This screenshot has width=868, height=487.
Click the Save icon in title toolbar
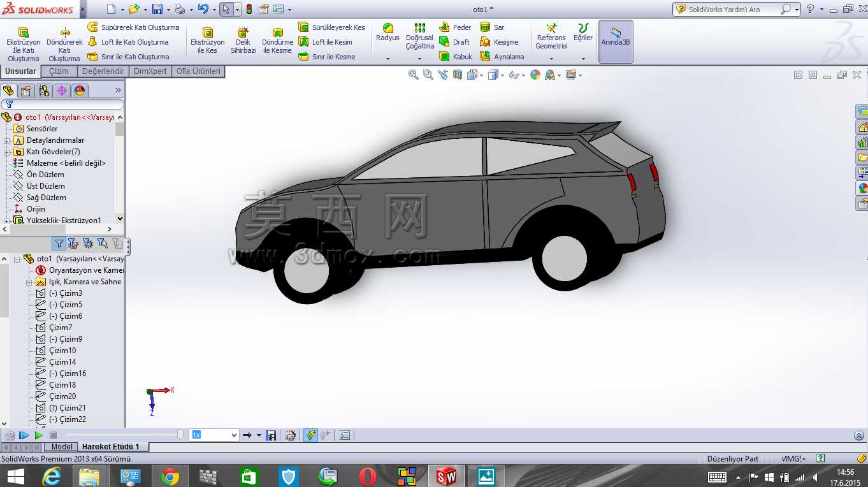tap(158, 9)
